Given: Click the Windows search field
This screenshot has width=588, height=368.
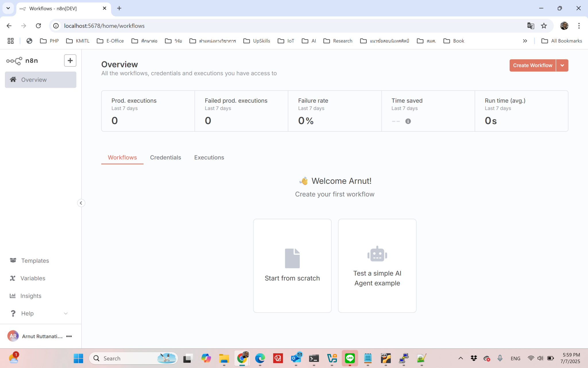Looking at the screenshot, I should point(129,358).
